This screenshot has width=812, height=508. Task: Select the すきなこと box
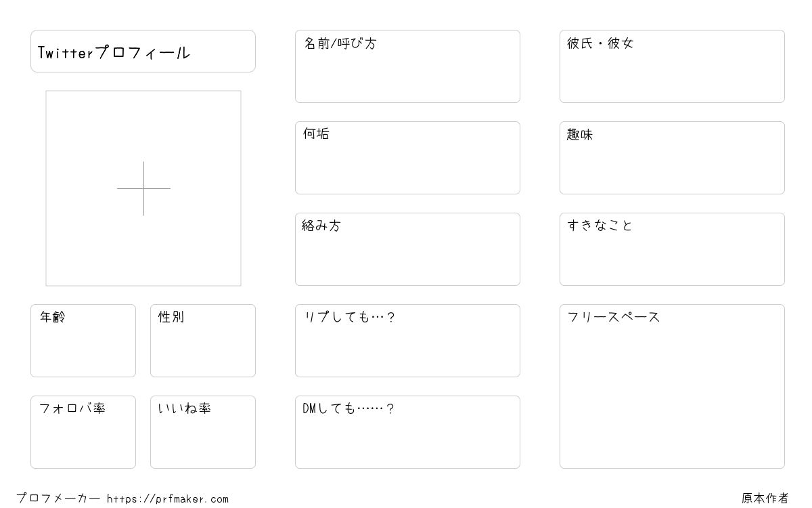(672, 249)
